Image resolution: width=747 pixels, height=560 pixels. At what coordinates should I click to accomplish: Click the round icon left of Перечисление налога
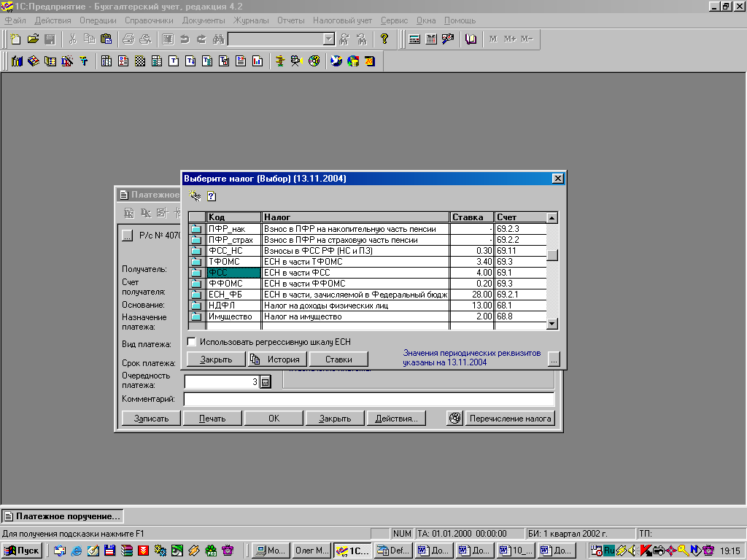click(455, 418)
